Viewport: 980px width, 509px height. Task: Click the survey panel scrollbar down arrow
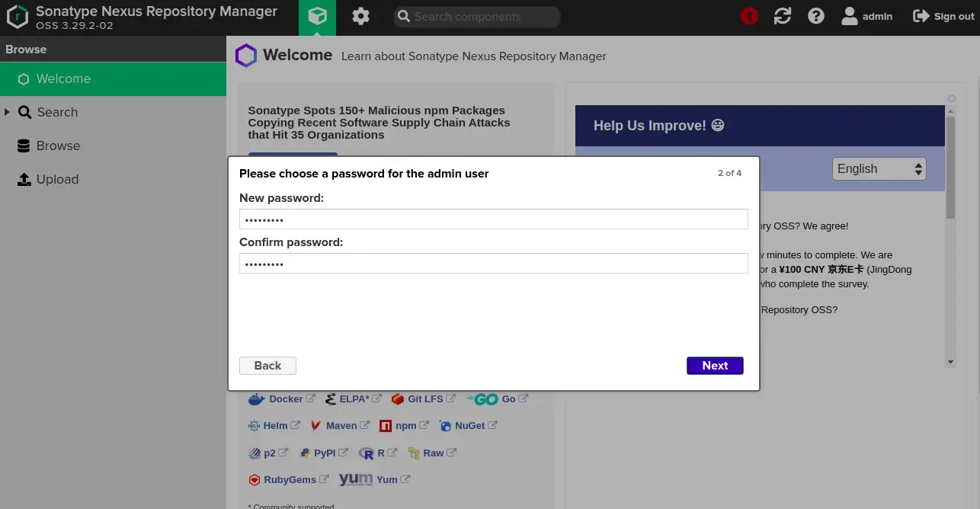[x=950, y=362]
